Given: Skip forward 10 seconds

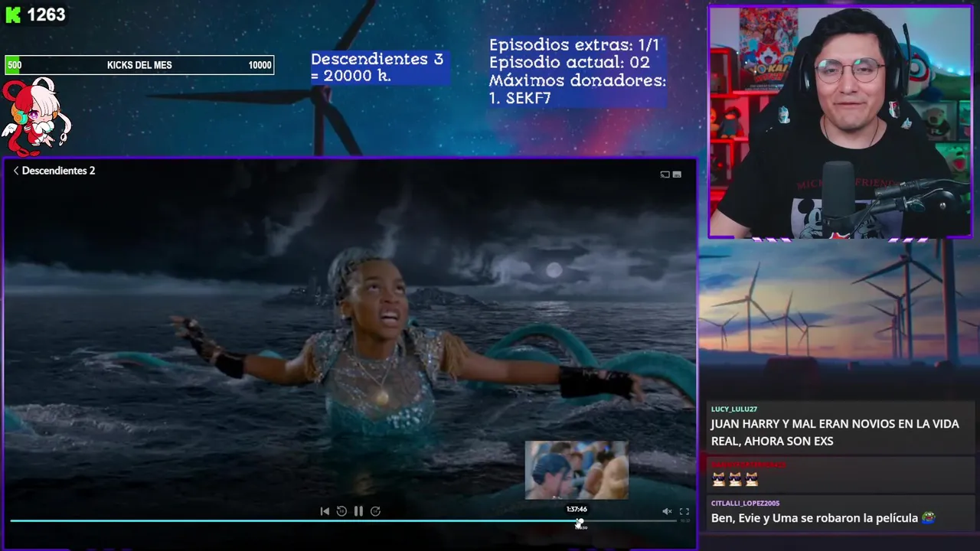Looking at the screenshot, I should pos(375,511).
